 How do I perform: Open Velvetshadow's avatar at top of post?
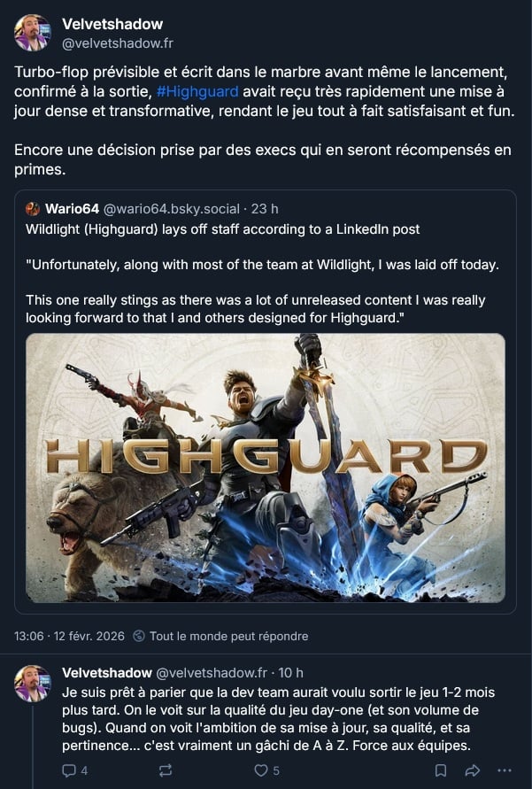coord(32,33)
